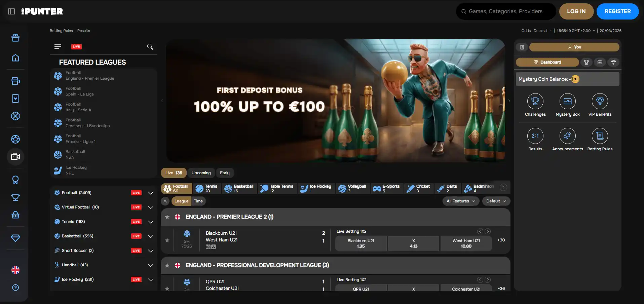Viewport: 644px width, 304px height.
Task: Select Tennis 28 sport tab
Action: point(207,189)
